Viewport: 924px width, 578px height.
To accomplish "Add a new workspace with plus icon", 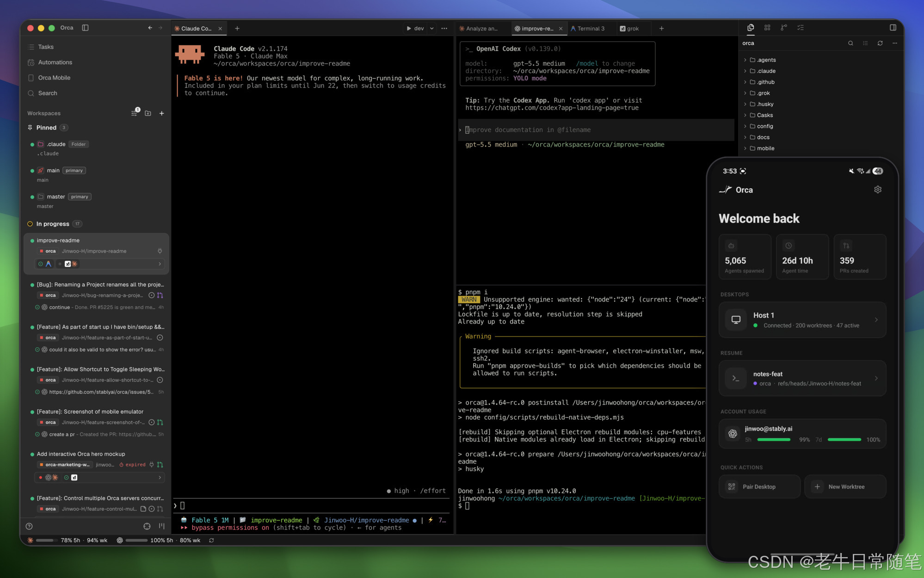I will pyautogui.click(x=161, y=113).
